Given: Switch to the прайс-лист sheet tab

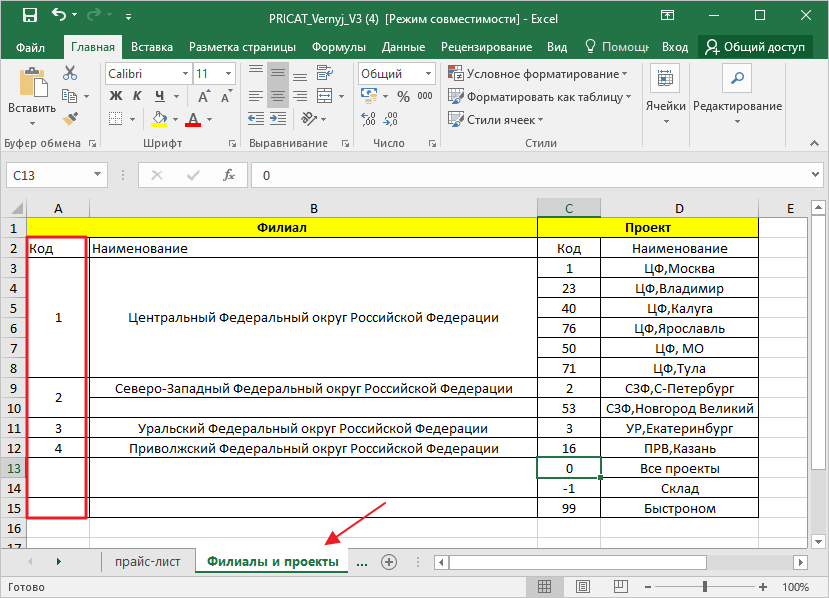Looking at the screenshot, I should (x=148, y=562).
